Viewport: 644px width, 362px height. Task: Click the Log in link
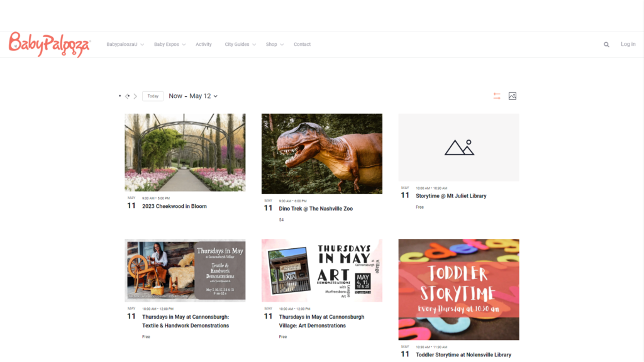tap(628, 44)
